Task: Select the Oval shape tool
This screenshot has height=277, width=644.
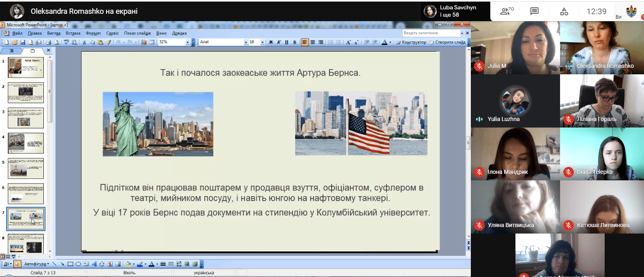Action: click(78, 264)
